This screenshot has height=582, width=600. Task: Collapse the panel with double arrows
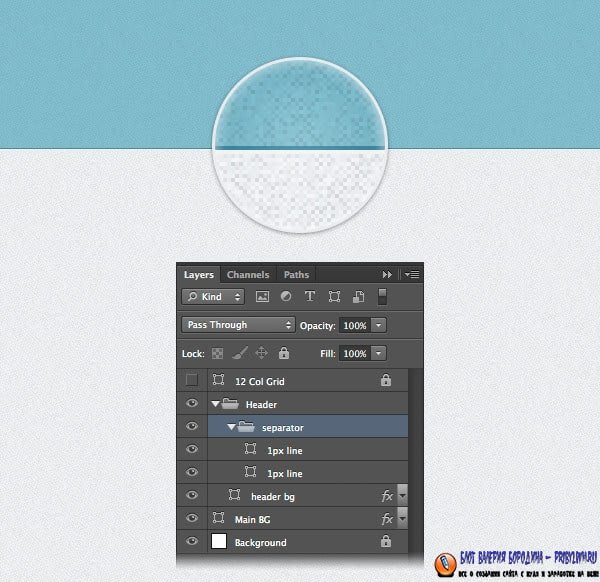click(387, 274)
